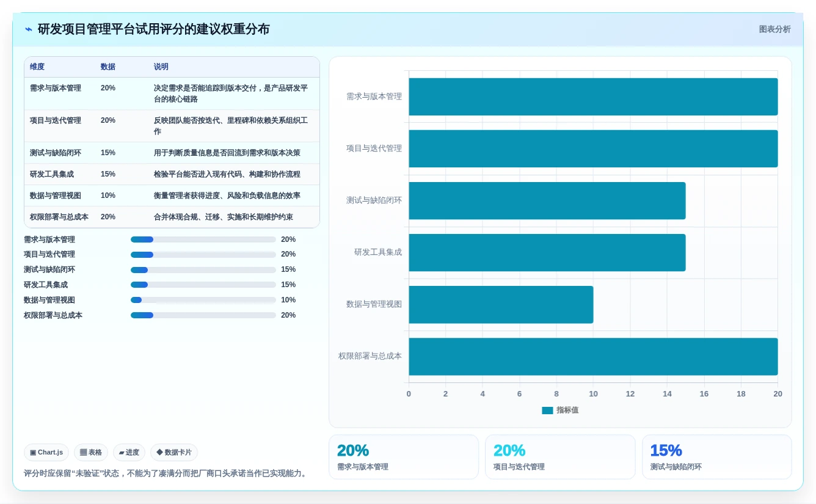Viewport: 816px width, 504px height.
Task: Click the 数据 column header
Action: (108, 67)
